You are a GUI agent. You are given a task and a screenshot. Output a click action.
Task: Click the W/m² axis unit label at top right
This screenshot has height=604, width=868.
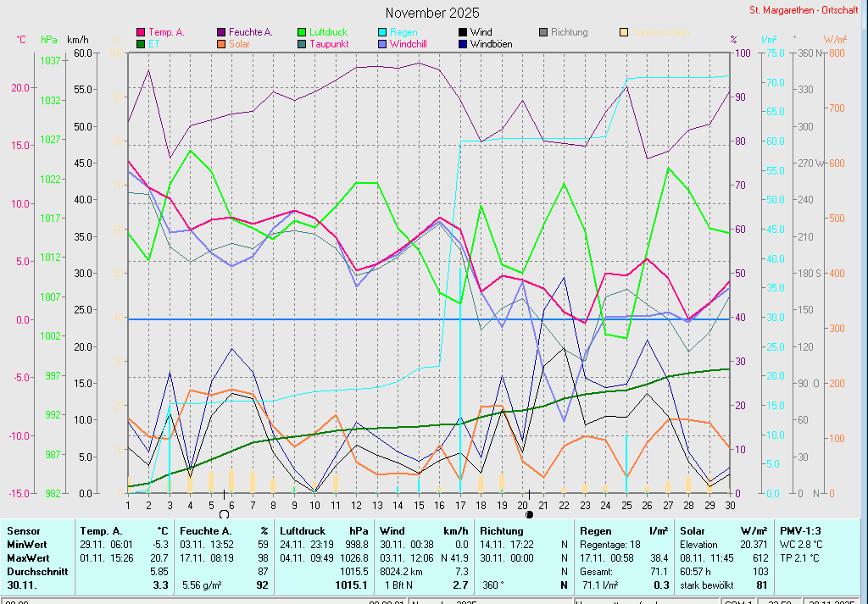point(835,40)
